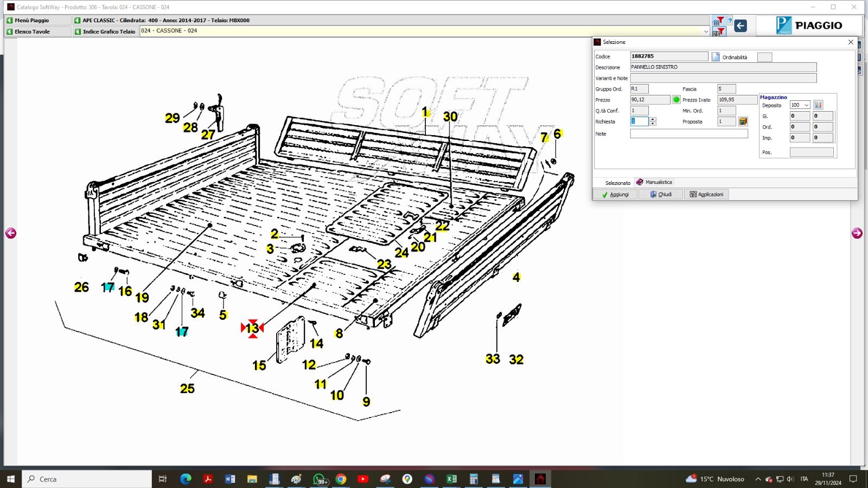Increase Richiesta quantity with up arrow
The image size is (868, 488).
pos(653,119)
